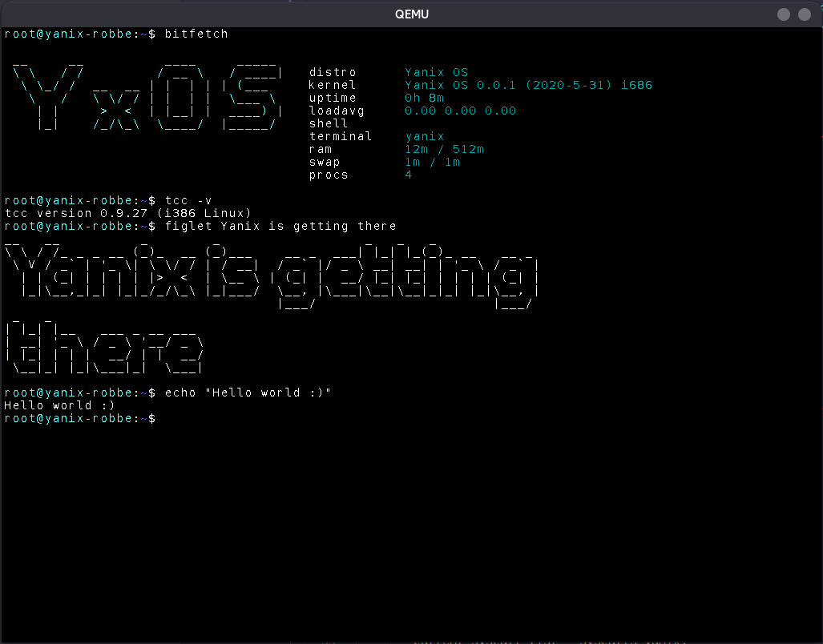Click the distro field label
This screenshot has height=644, width=823.
[332, 72]
